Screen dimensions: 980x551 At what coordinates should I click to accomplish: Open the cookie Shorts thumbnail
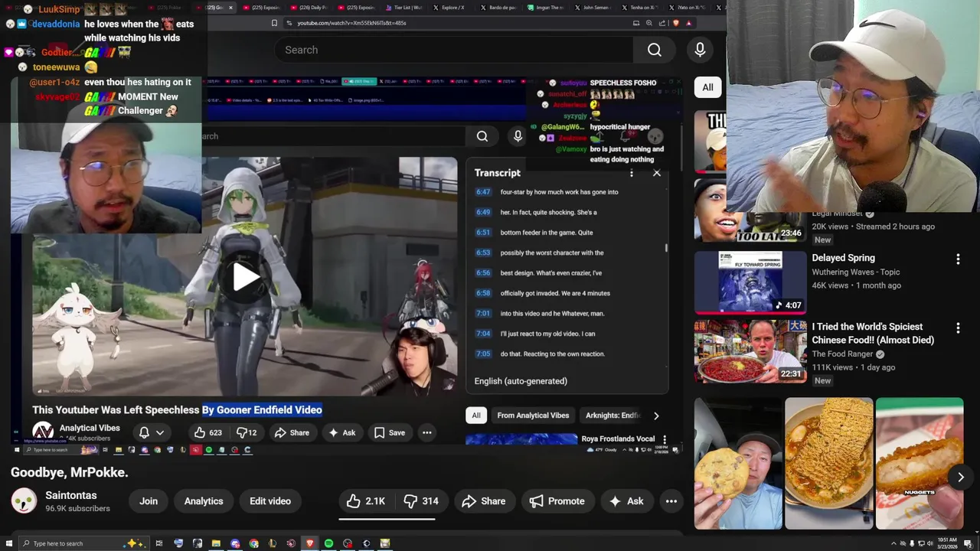click(738, 464)
